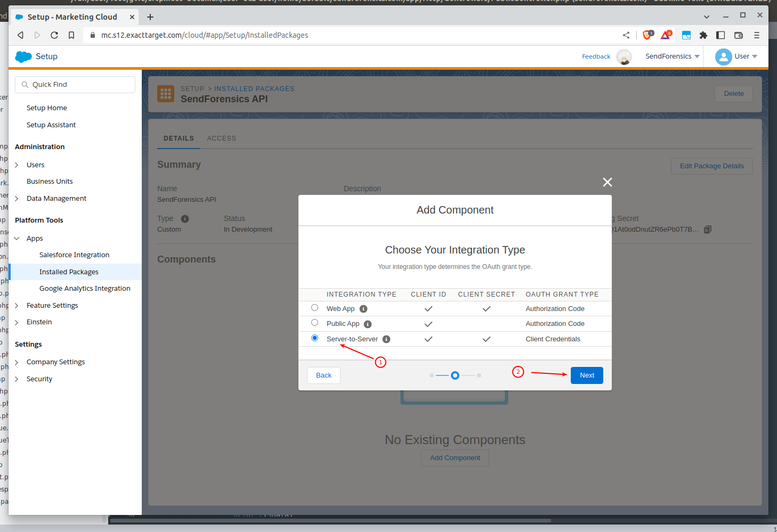Open the Brave wallet icon
777x532 pixels.
(x=739, y=35)
